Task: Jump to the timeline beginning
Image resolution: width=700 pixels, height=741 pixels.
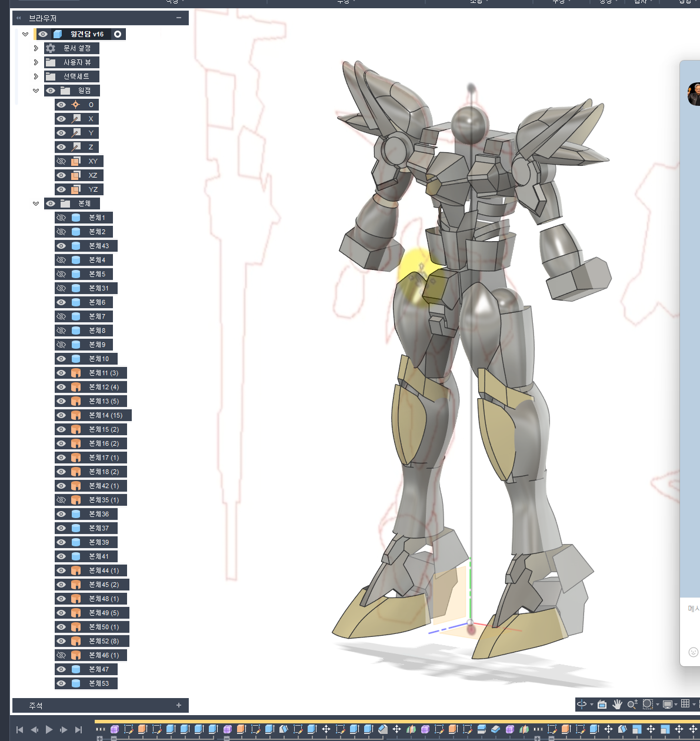Action: click(x=19, y=729)
